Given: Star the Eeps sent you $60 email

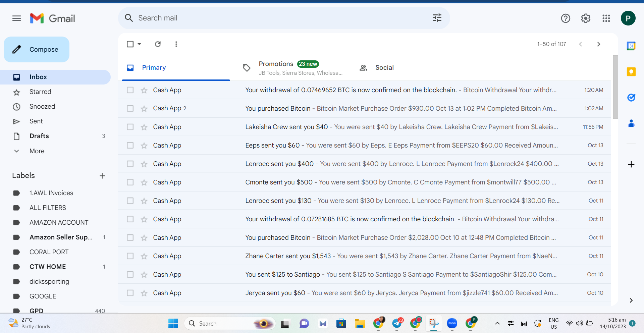Looking at the screenshot, I should (x=144, y=146).
